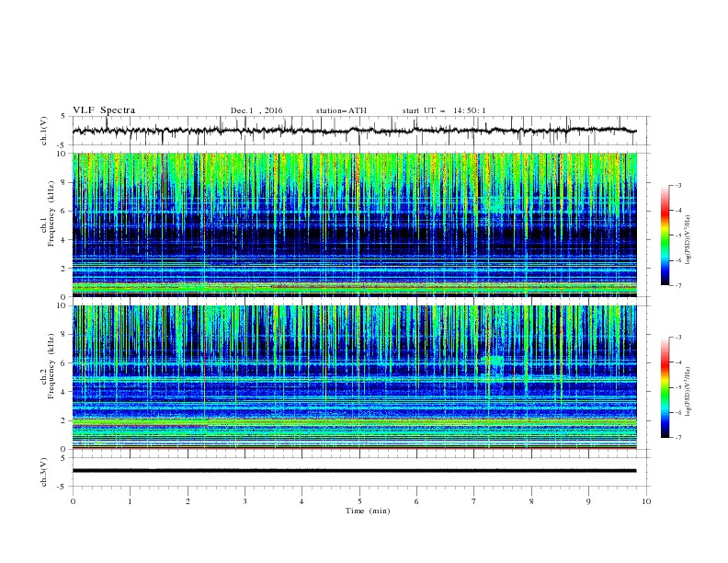Click the ch.1 voltage waveform trace
Screen dimensions: 728x563
[354, 131]
